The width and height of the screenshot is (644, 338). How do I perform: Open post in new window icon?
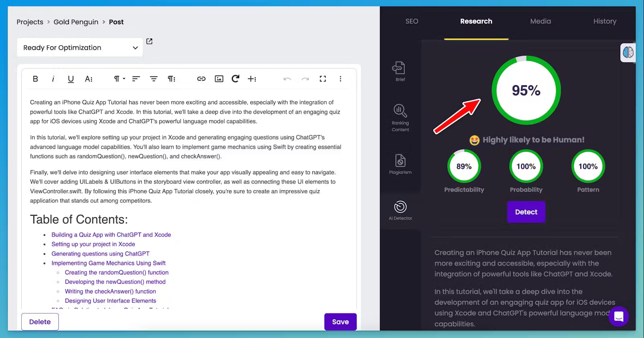(x=149, y=41)
